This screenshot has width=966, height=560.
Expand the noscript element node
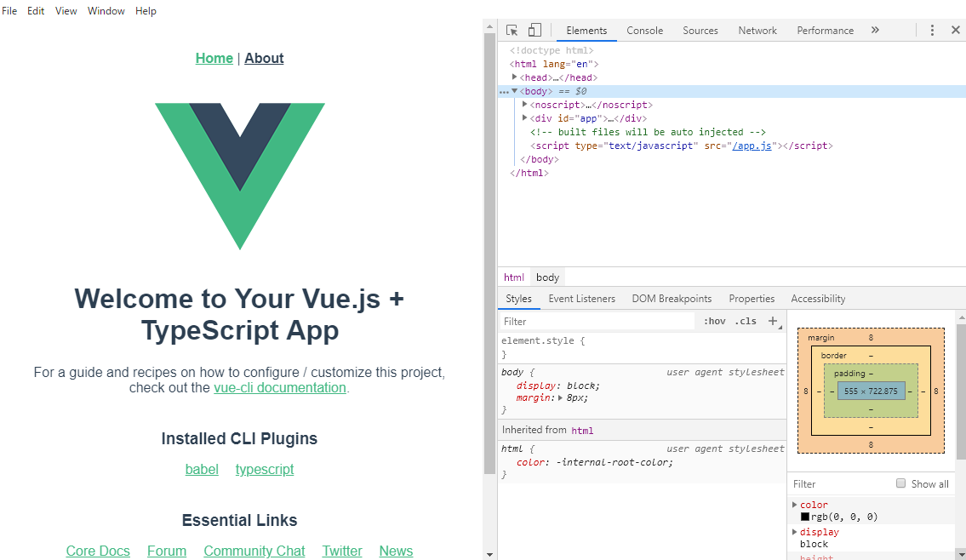pos(525,104)
